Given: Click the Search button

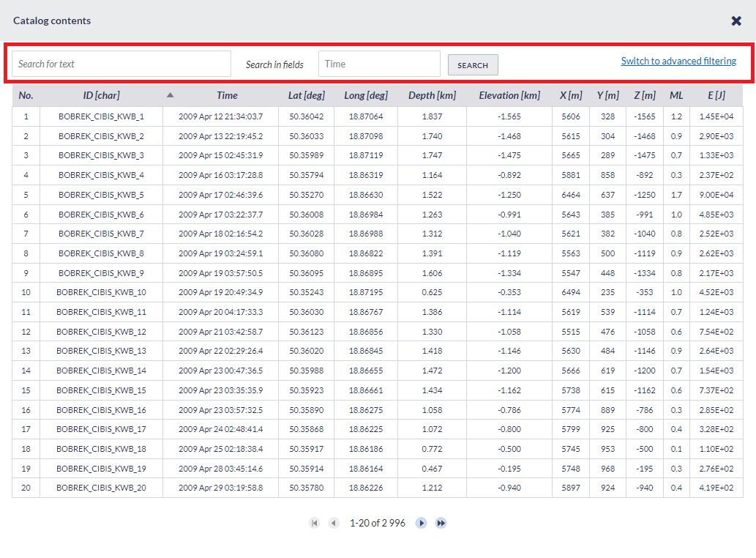Looking at the screenshot, I should click(473, 65).
